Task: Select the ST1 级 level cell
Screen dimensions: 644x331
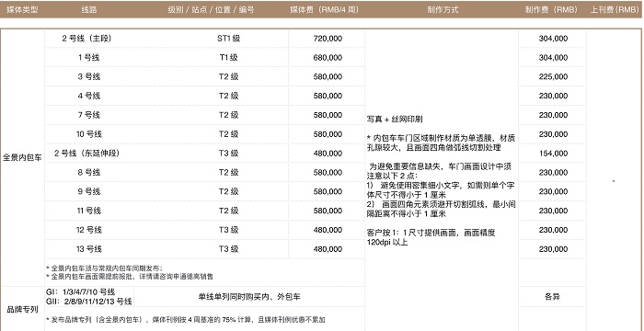Action: pyautogui.click(x=228, y=39)
